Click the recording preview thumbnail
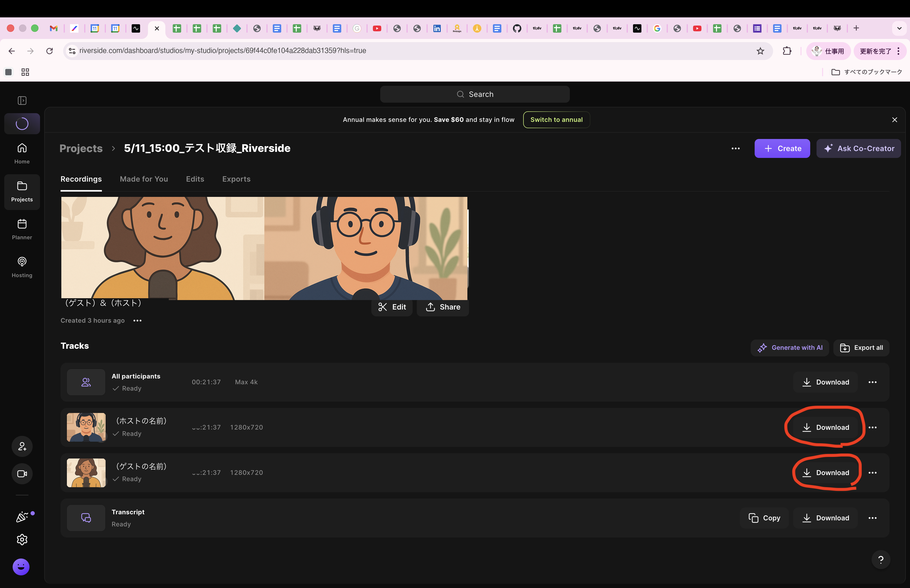 click(264, 248)
